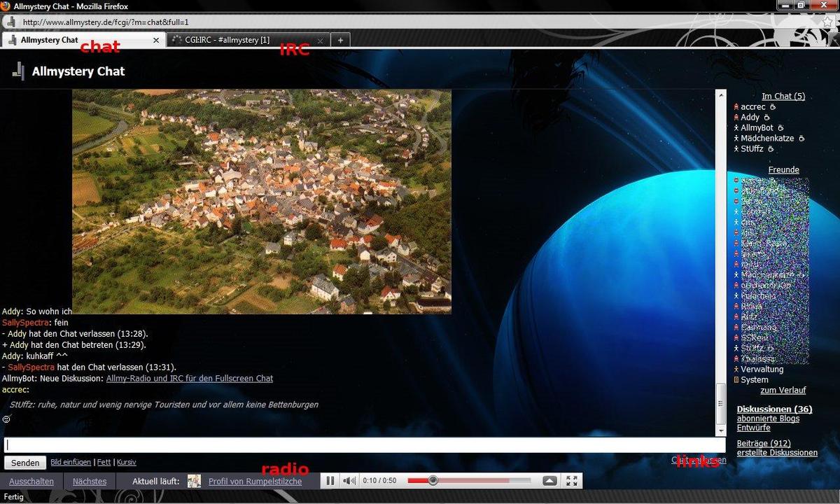Select user accrec in chat list
This screenshot has width=840, height=504.
753,107
